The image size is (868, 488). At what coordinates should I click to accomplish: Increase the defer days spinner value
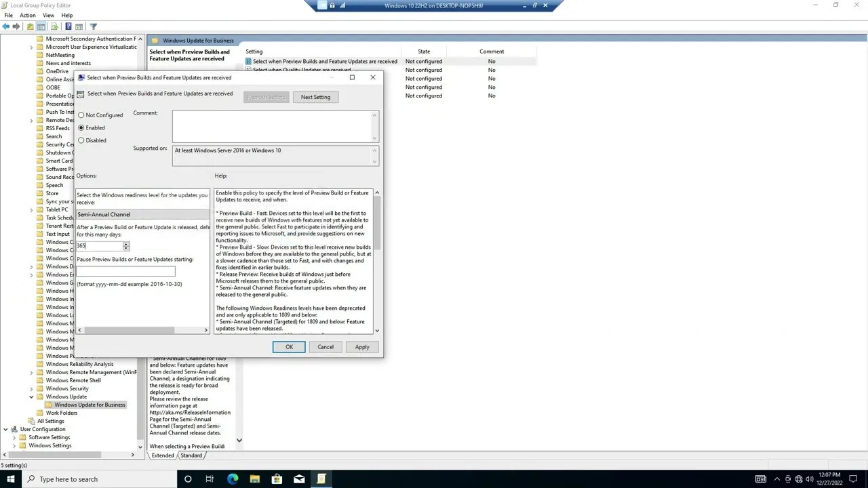[126, 243]
